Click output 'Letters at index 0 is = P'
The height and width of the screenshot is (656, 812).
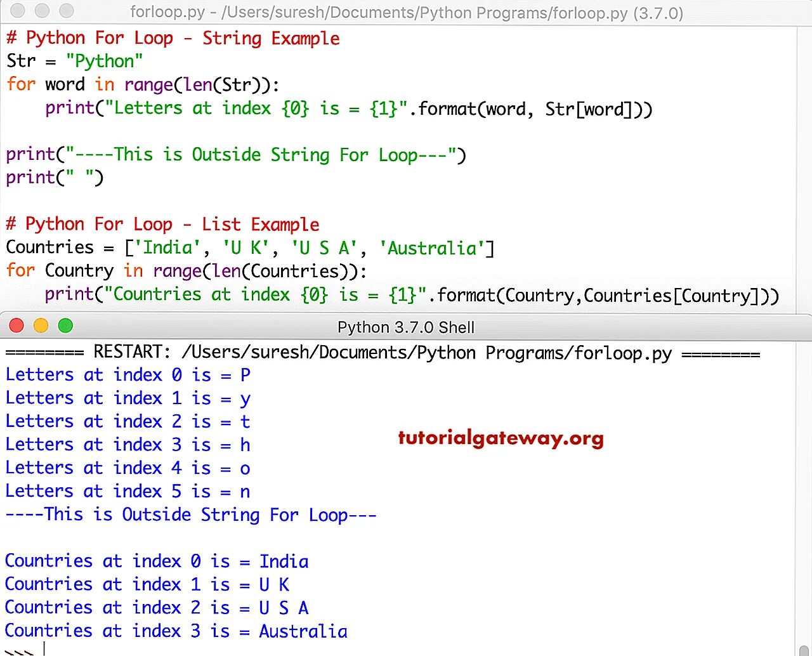[x=128, y=375]
